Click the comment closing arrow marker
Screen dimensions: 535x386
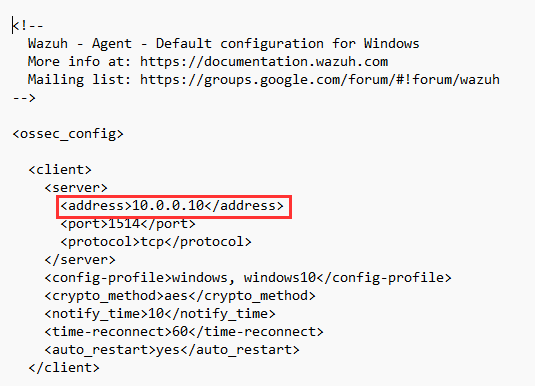(x=24, y=98)
